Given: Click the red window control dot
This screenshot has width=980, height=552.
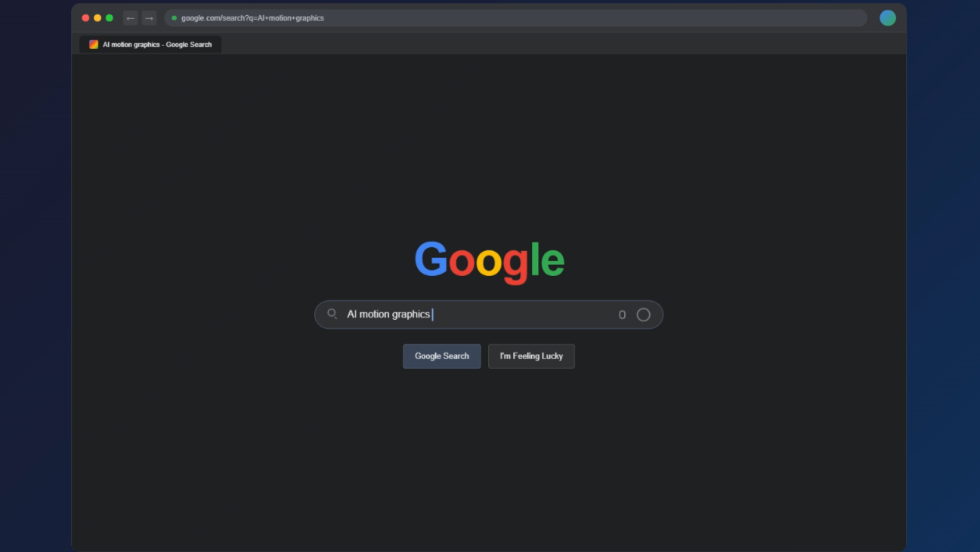Looking at the screenshot, I should click(85, 16).
